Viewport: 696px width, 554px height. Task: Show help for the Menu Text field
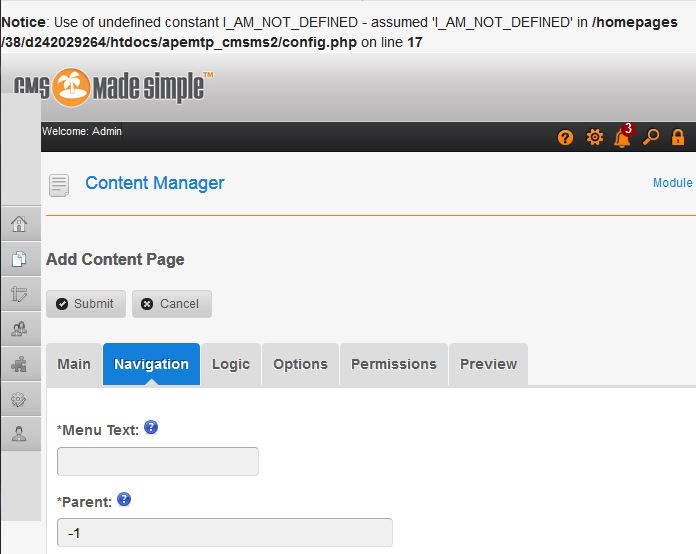tap(151, 427)
